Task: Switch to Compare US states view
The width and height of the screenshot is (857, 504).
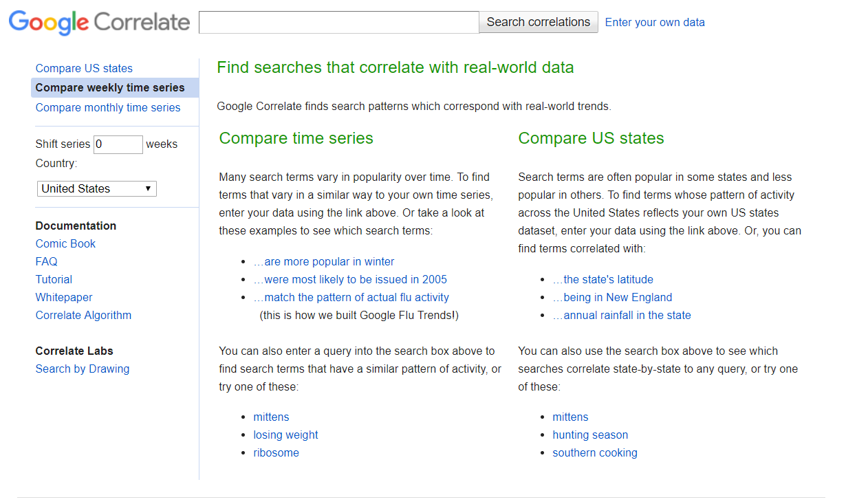Action: click(84, 68)
